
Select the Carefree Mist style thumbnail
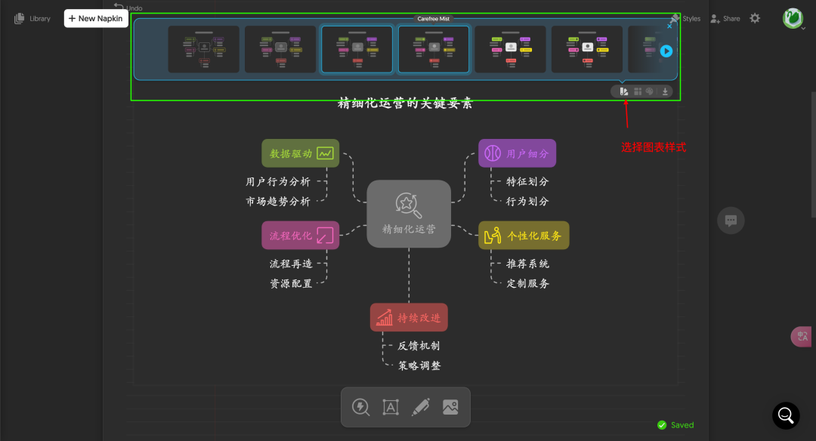434,49
